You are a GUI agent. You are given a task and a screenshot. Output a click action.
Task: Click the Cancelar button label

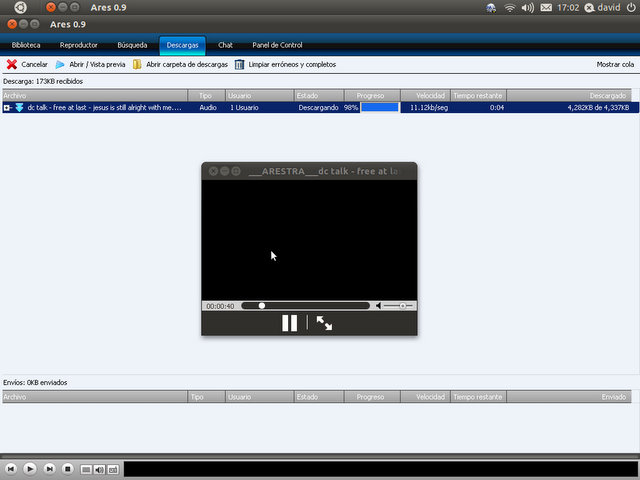34,64
